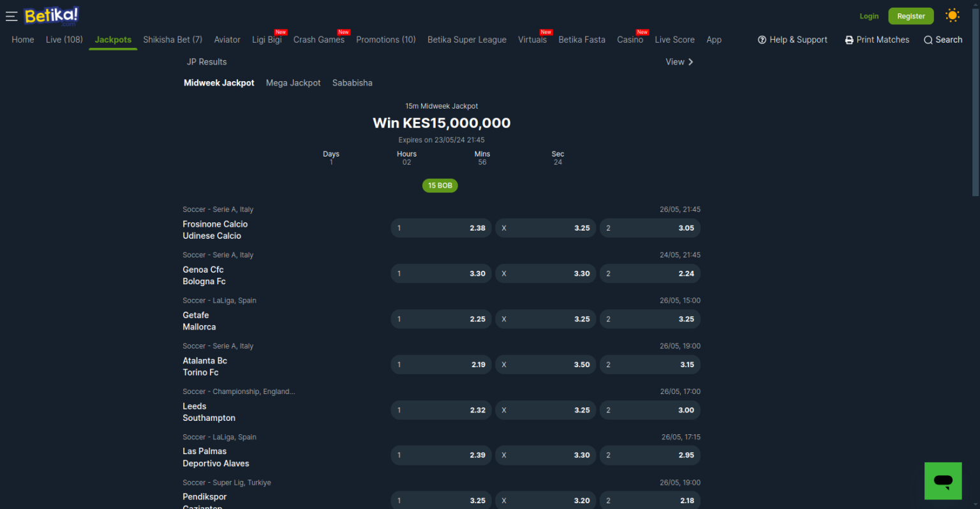Screen dimensions: 980x509
Task: Open the Sababisha tab
Action: point(352,82)
